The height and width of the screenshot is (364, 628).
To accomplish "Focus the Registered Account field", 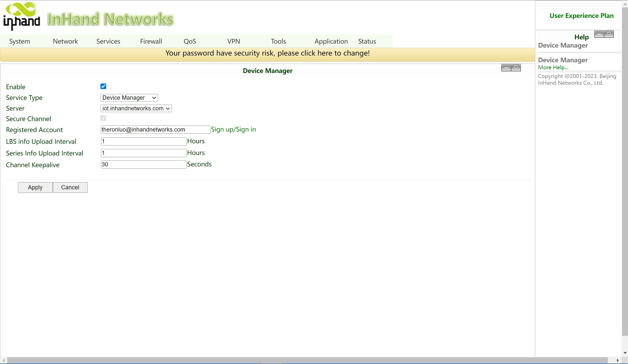I will pyautogui.click(x=156, y=130).
